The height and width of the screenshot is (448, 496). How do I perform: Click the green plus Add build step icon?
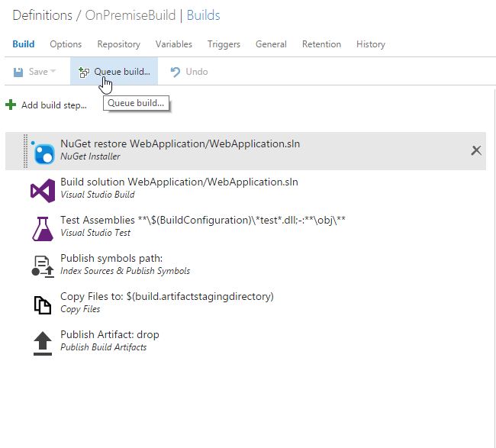click(x=11, y=105)
